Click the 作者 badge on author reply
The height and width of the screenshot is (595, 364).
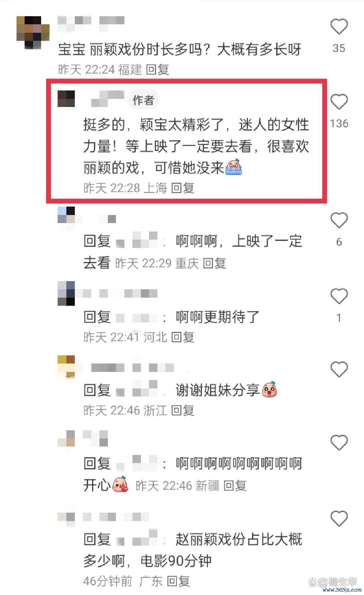[x=143, y=100]
